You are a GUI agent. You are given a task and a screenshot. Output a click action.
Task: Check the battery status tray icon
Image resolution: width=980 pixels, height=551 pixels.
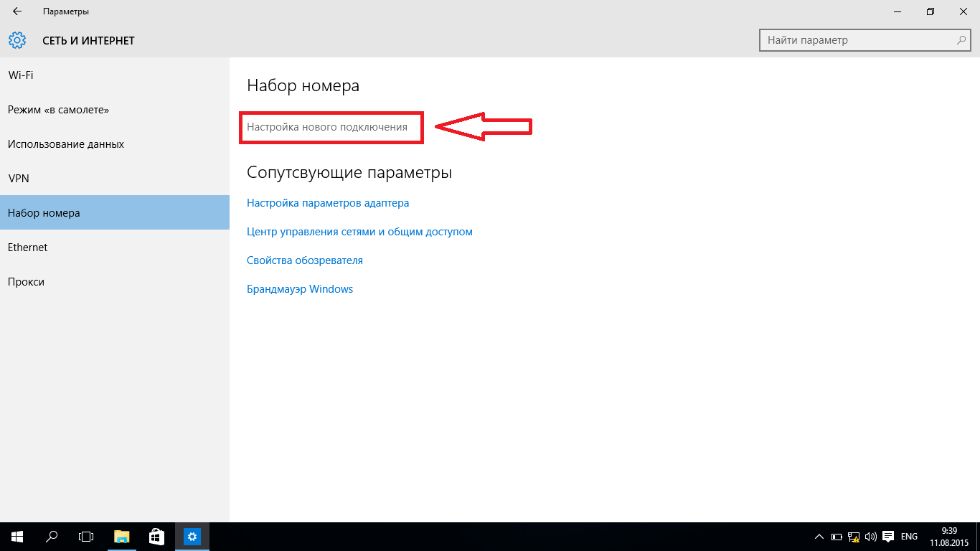click(837, 537)
